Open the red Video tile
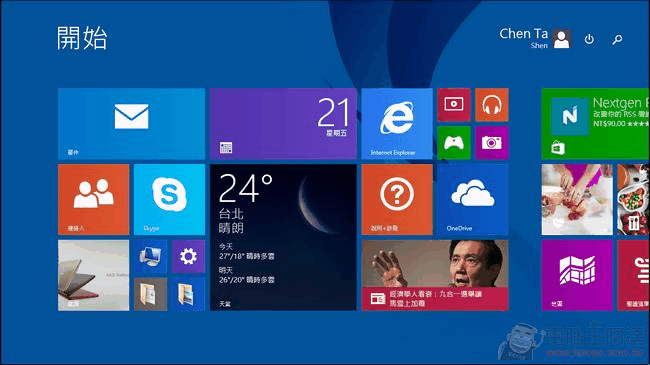 click(x=454, y=105)
